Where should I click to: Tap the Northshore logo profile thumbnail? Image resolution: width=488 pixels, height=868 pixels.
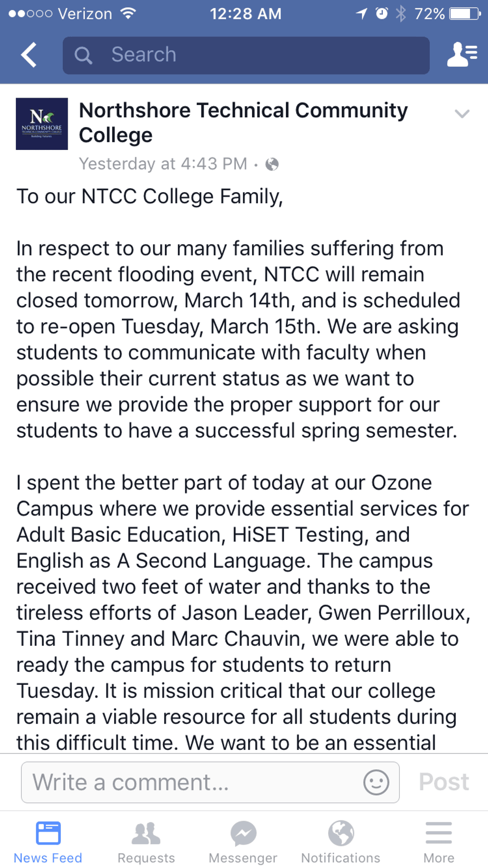coord(42,124)
